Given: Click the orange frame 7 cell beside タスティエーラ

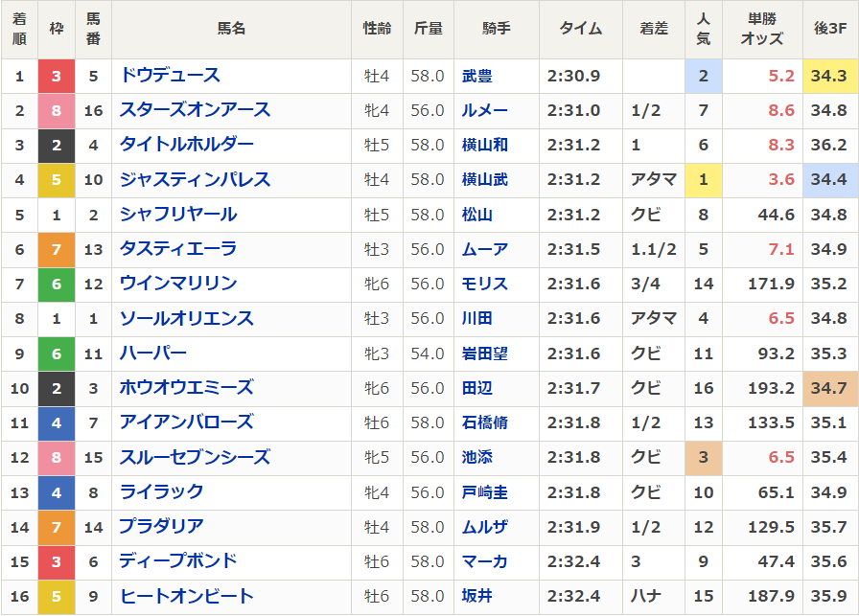Looking at the screenshot, I should click(57, 249).
